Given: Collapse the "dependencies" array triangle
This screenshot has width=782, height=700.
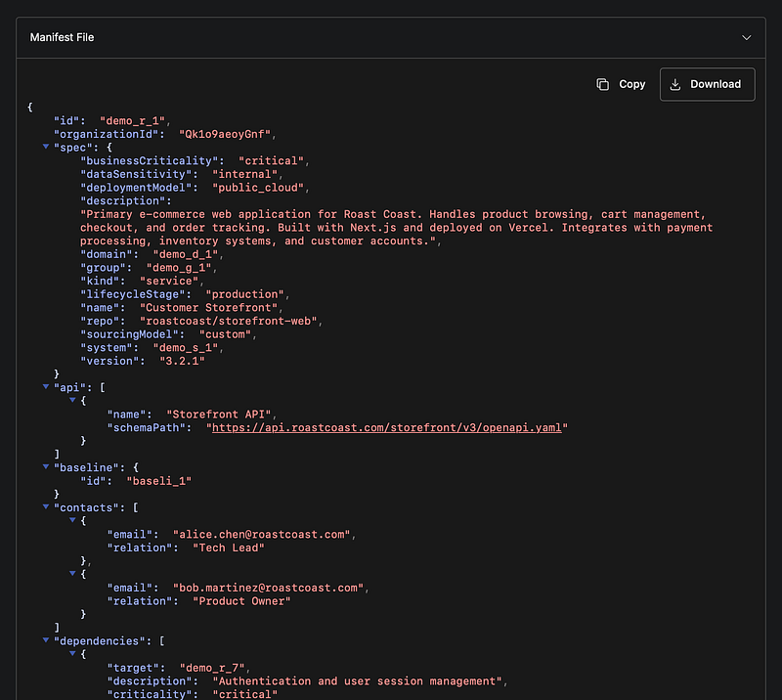Looking at the screenshot, I should (46, 640).
